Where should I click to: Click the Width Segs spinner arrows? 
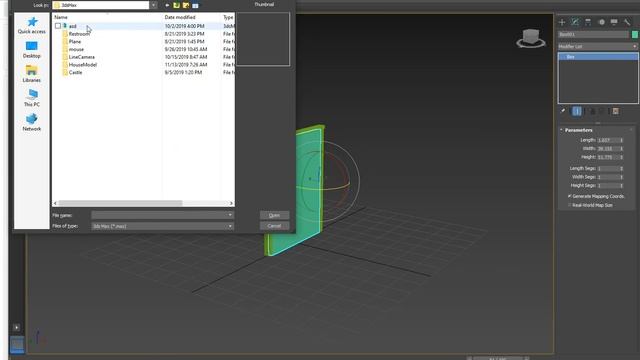click(x=622, y=177)
